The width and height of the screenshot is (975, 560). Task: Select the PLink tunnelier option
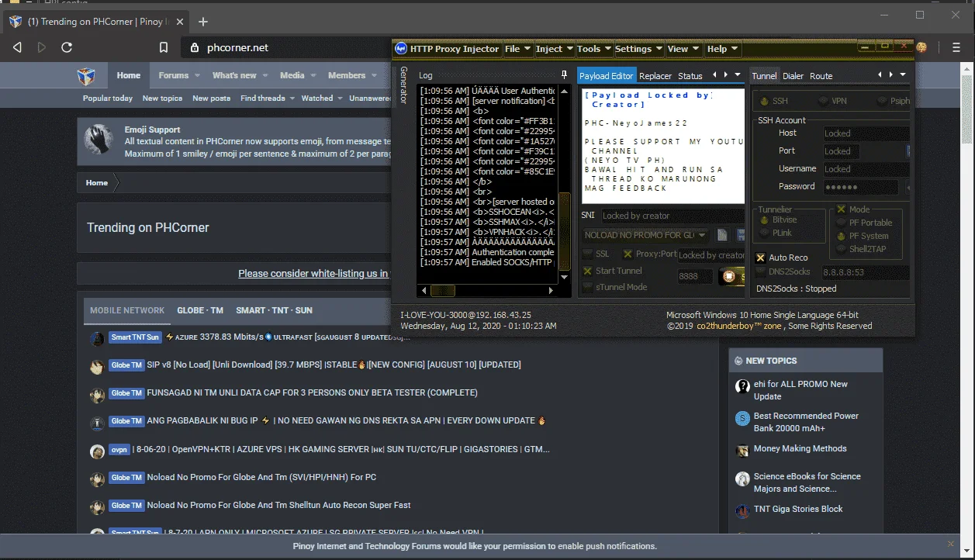(764, 233)
